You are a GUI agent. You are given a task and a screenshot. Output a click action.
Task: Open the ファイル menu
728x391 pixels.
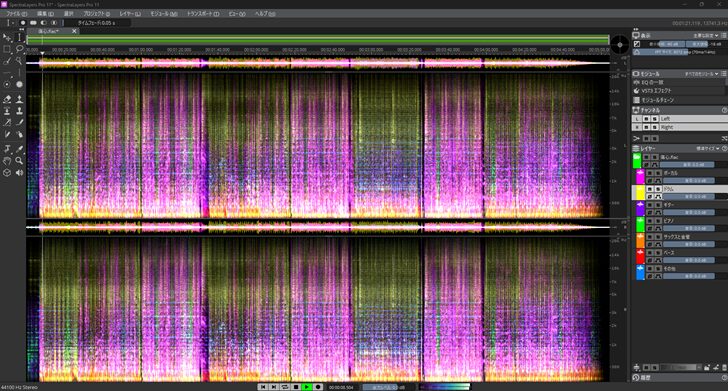16,13
